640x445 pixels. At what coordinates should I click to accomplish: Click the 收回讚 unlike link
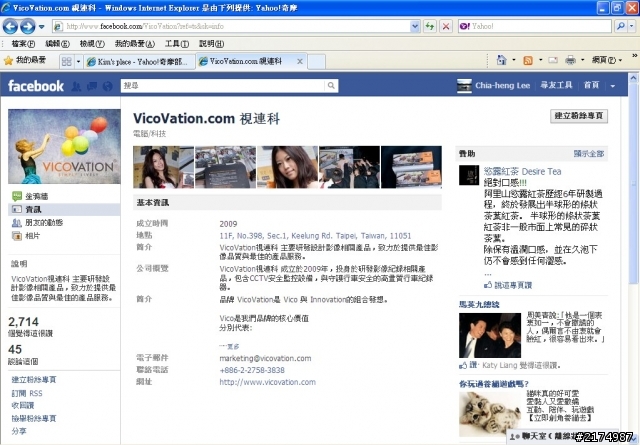point(23,405)
